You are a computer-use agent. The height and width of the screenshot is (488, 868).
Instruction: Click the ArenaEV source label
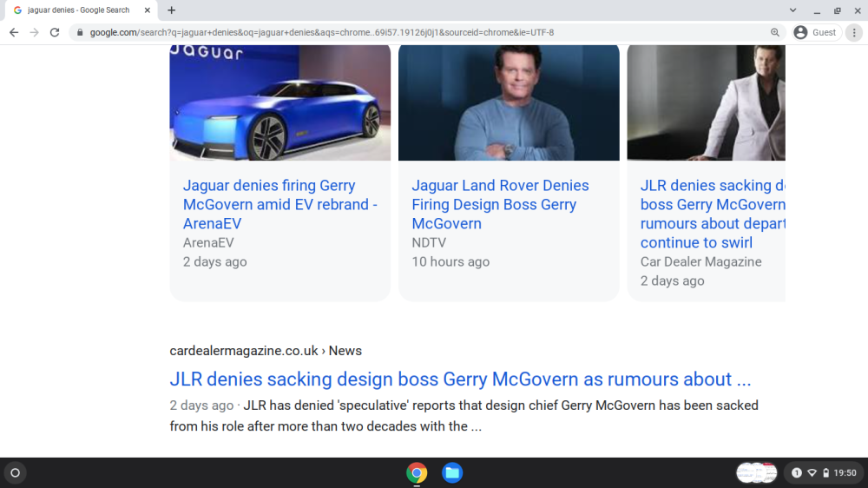208,242
